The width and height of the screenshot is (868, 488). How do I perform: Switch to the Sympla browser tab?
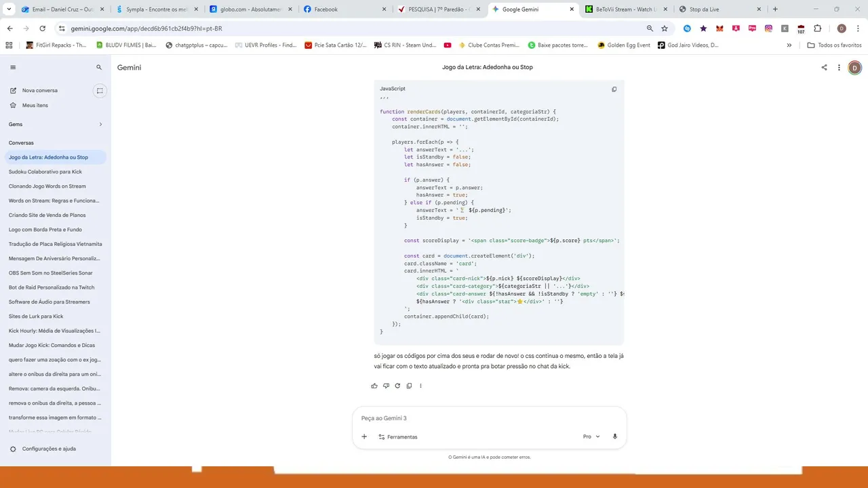pyautogui.click(x=156, y=9)
